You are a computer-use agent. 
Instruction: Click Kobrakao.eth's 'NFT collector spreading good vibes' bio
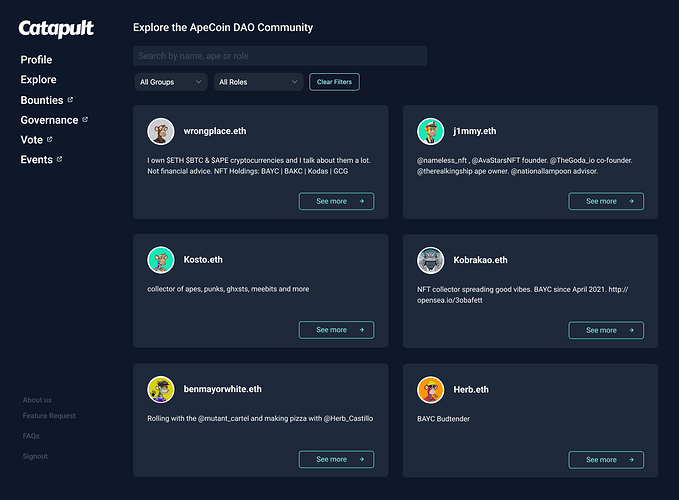point(523,295)
